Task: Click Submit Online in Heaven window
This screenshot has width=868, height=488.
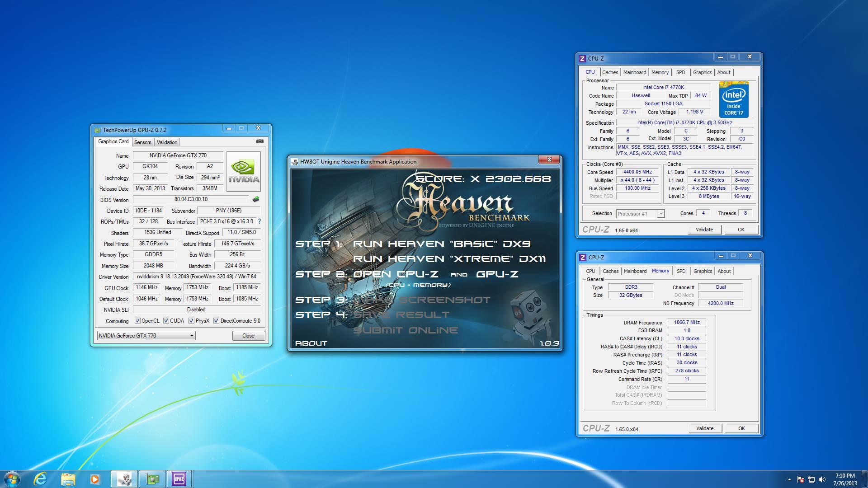Action: pos(406,330)
